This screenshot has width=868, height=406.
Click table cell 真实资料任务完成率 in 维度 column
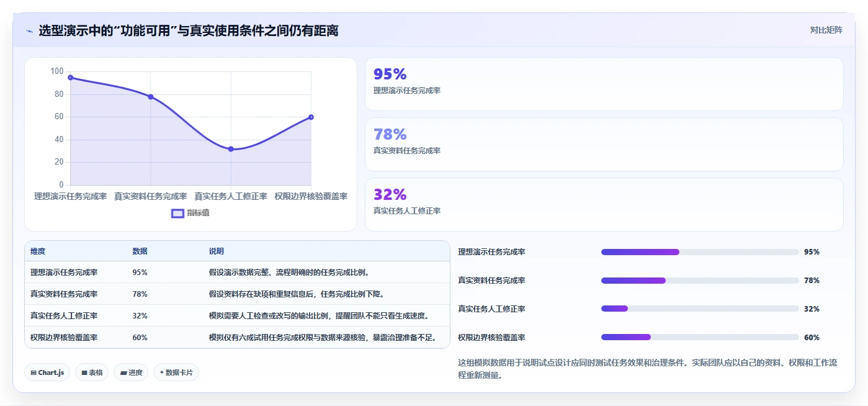pyautogui.click(x=64, y=294)
